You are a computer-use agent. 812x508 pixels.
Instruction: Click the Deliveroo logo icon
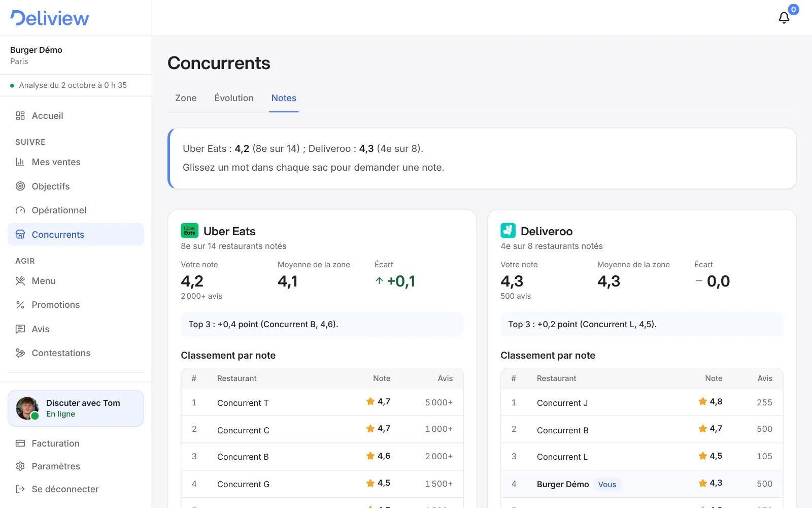pyautogui.click(x=508, y=231)
